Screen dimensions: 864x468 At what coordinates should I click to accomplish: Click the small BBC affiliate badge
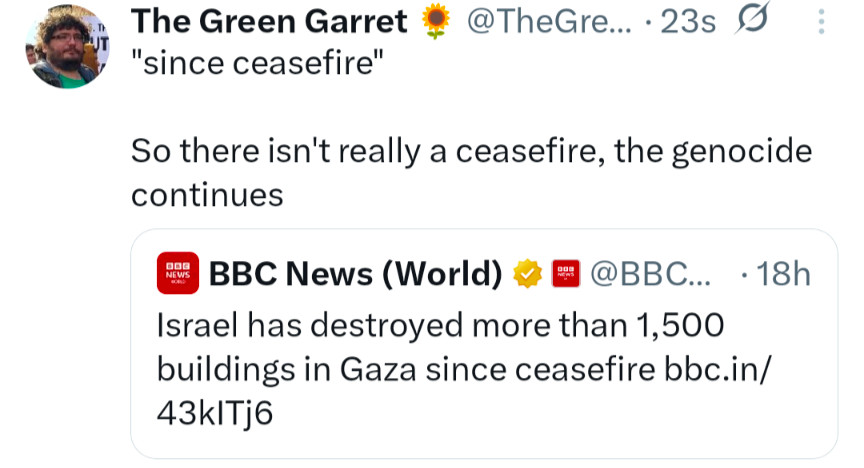566,273
